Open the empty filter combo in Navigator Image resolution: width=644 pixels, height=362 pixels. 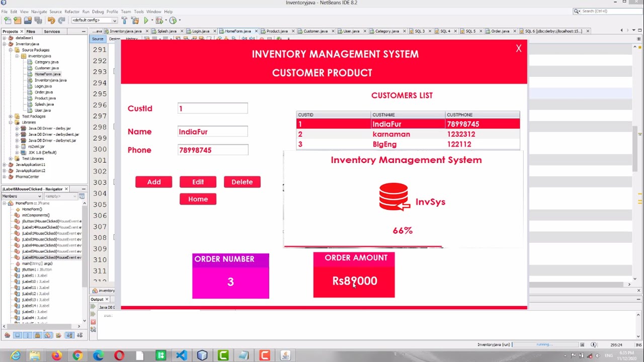[60, 196]
